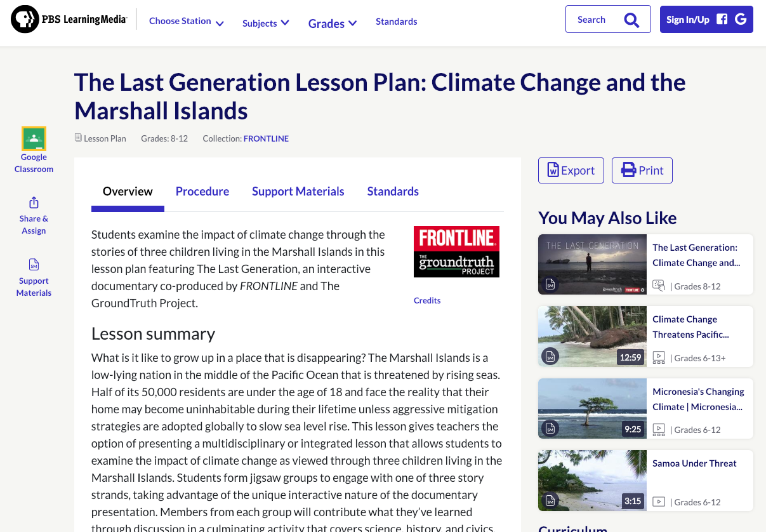The width and height of the screenshot is (766, 532).
Task: Open the Google Classroom sharing icon
Action: (x=34, y=138)
